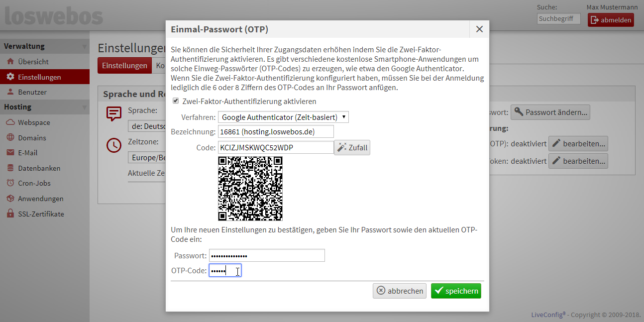Click the cloud icon for Webspace
This screenshot has height=322, width=644.
[x=10, y=122]
